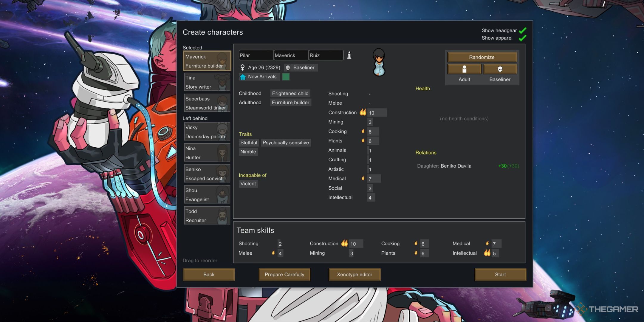
Task: Click the Nimble trait
Action: tap(248, 152)
